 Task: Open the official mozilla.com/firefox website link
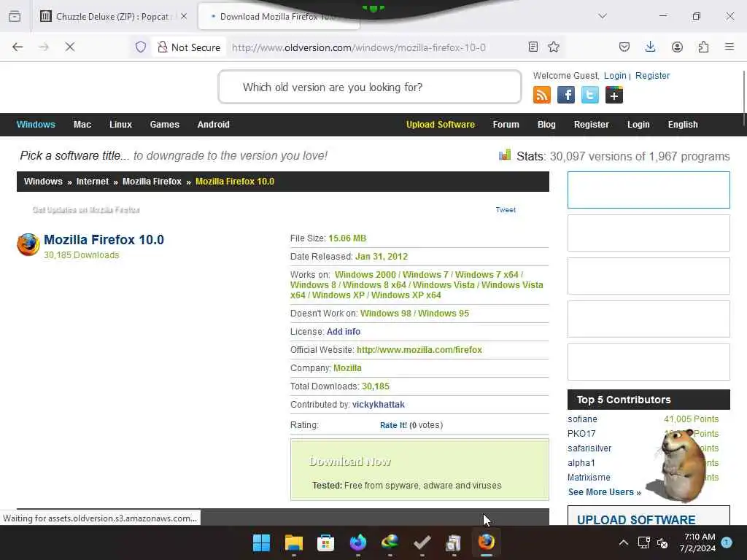(419, 349)
